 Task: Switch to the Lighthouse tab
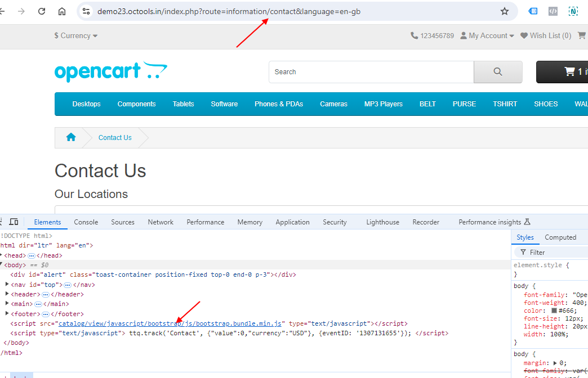(x=382, y=222)
